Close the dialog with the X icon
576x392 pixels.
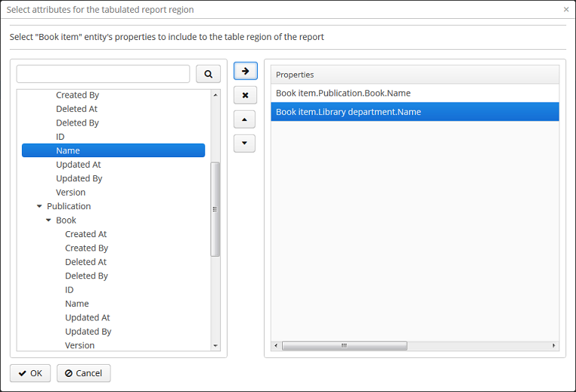point(566,10)
